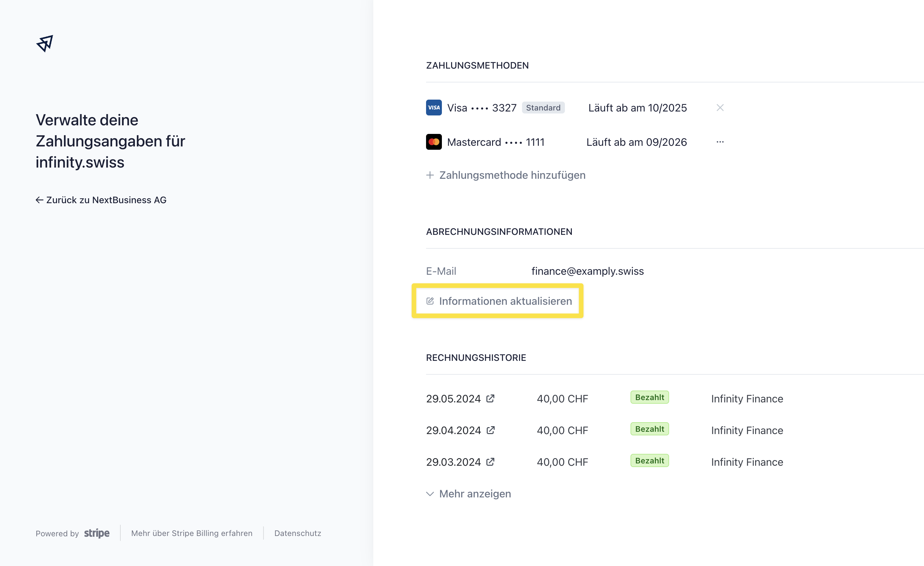Remove the Visa 3327 card with X icon
Screen dimensions: 924x566
coord(720,108)
